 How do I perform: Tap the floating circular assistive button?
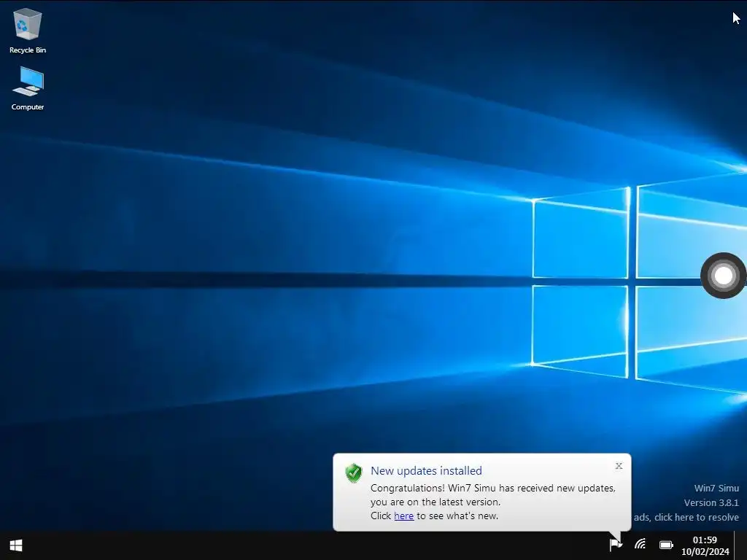[x=723, y=276]
